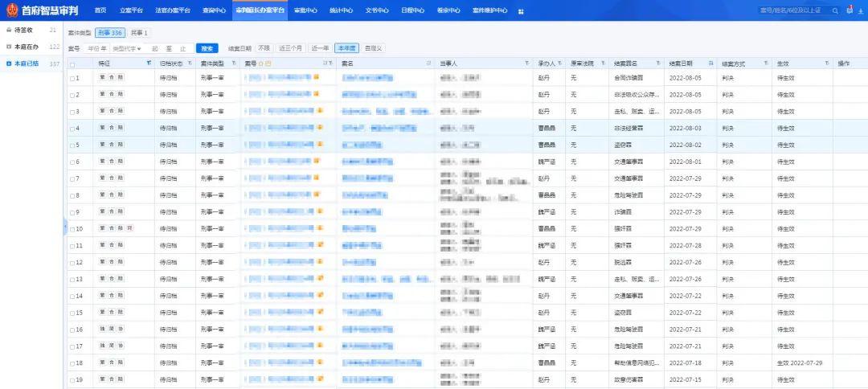
Task: Open the 文书中心 tab
Action: [377, 10]
